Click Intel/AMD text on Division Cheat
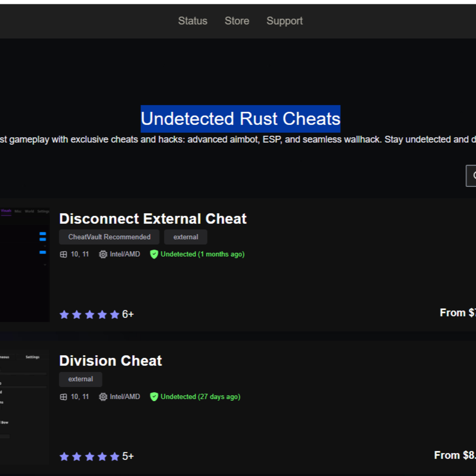Viewport: 476px width, 476px height. pyautogui.click(x=125, y=397)
